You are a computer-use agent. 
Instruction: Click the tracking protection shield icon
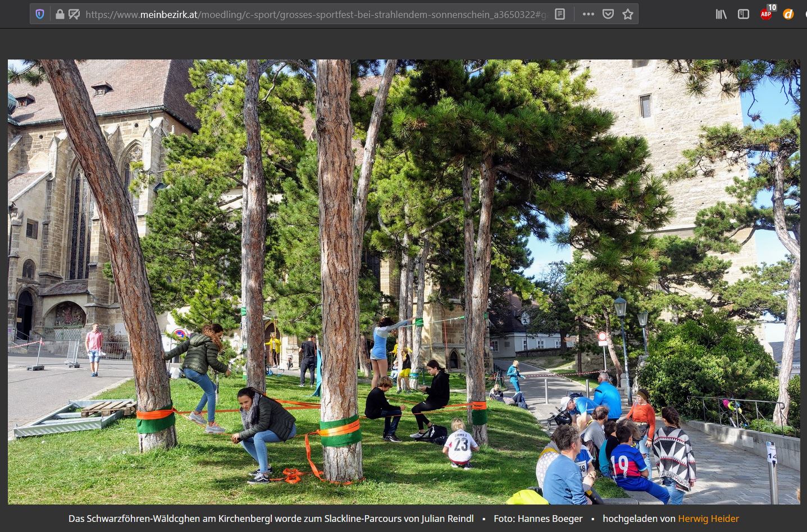[x=40, y=14]
